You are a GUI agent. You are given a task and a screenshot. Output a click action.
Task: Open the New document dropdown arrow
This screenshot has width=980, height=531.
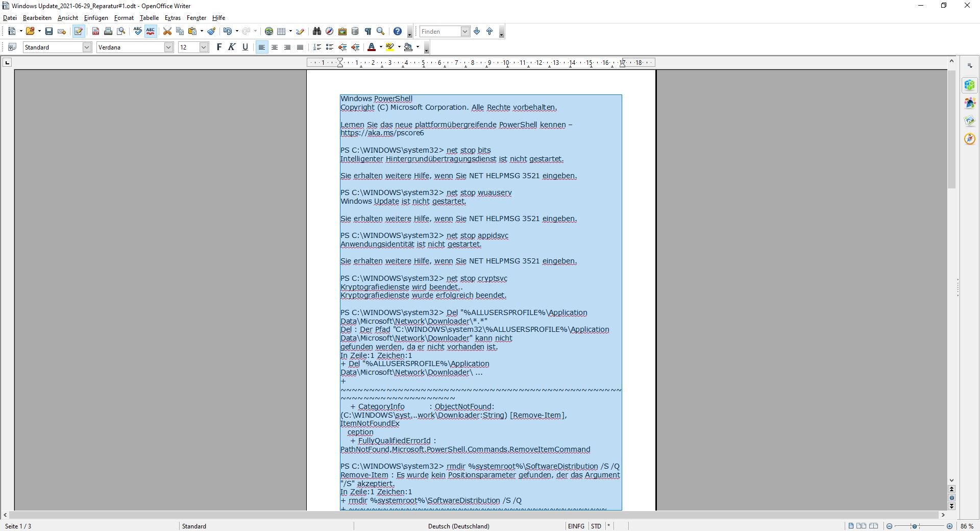point(21,32)
